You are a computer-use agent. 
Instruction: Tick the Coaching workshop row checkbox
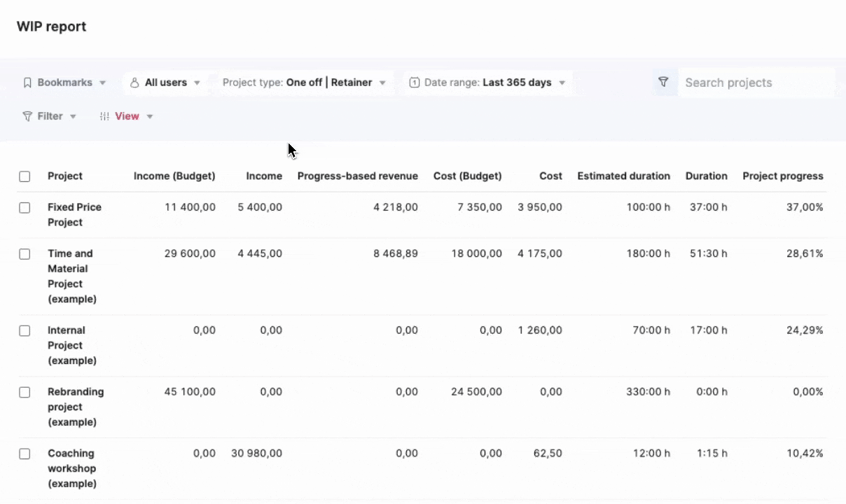click(25, 454)
